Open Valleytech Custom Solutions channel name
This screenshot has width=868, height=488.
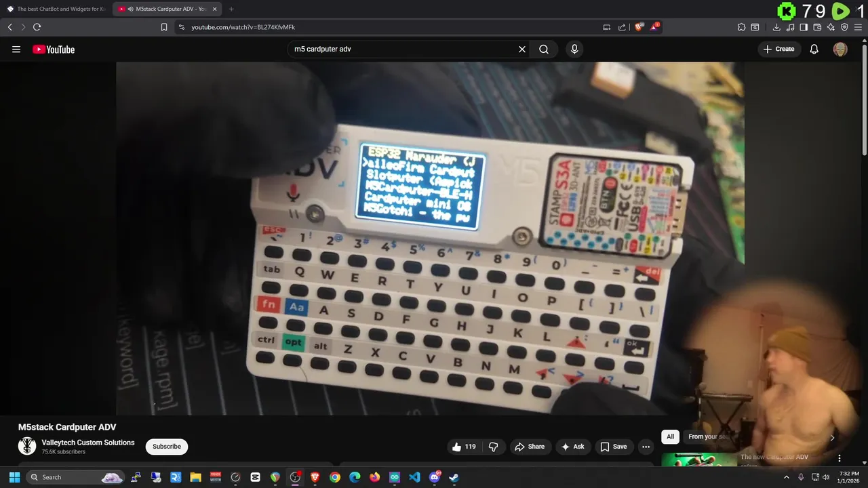click(88, 443)
